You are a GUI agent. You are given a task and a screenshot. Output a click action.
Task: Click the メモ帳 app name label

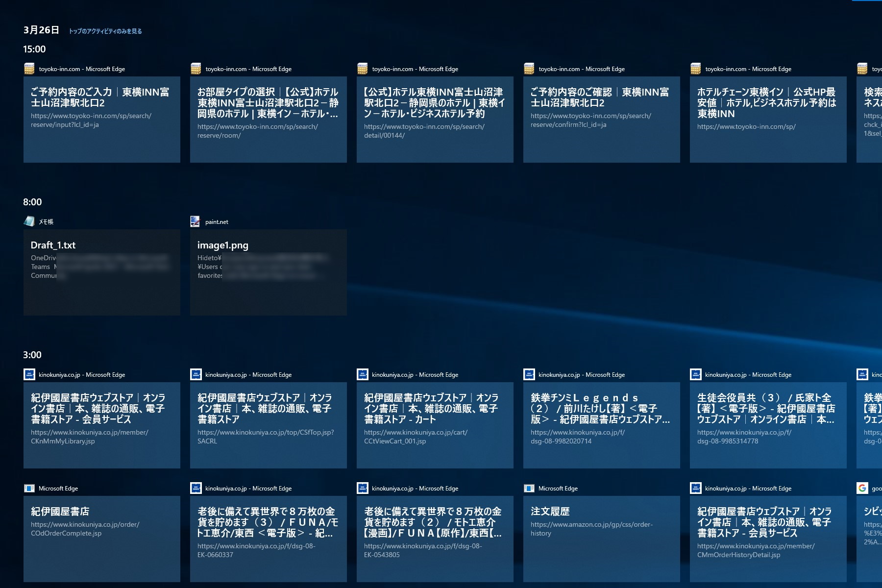pos(46,222)
